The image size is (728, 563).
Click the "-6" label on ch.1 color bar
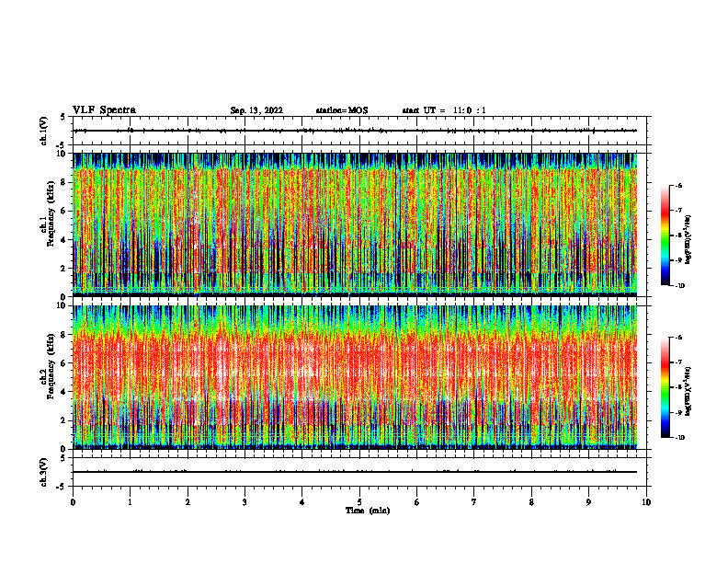[x=678, y=185]
